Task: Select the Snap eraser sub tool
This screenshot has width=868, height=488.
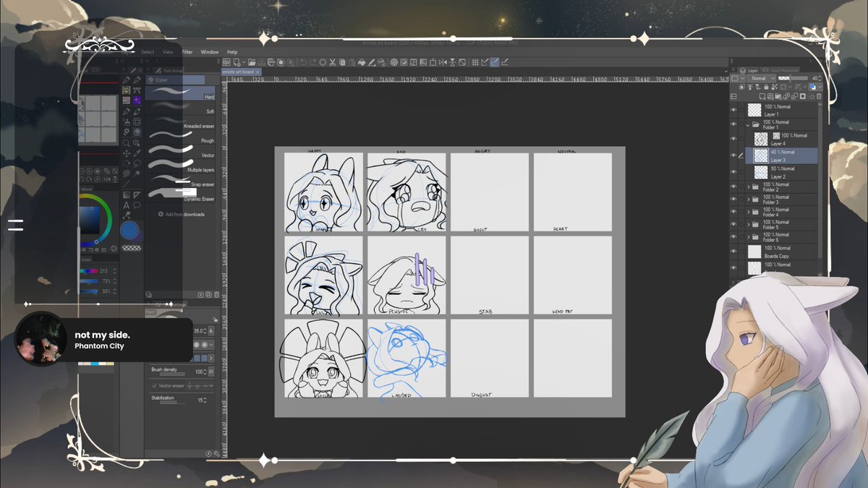Action: 181,180
